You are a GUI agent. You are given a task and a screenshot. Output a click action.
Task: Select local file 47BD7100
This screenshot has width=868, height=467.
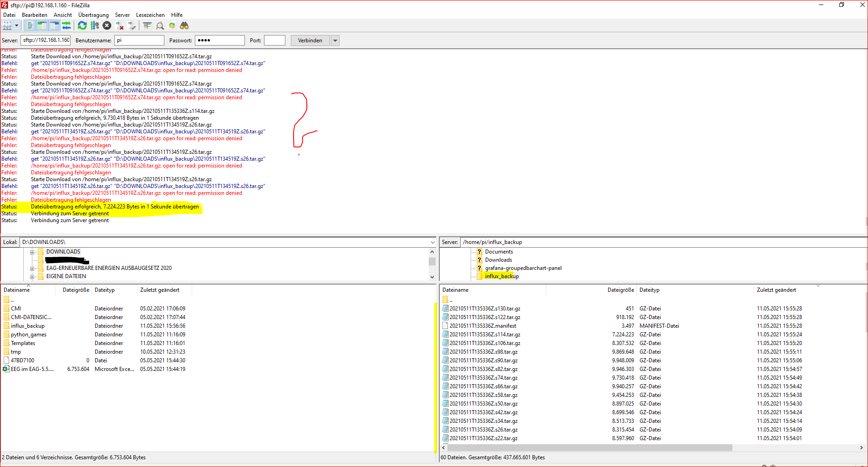click(22, 360)
